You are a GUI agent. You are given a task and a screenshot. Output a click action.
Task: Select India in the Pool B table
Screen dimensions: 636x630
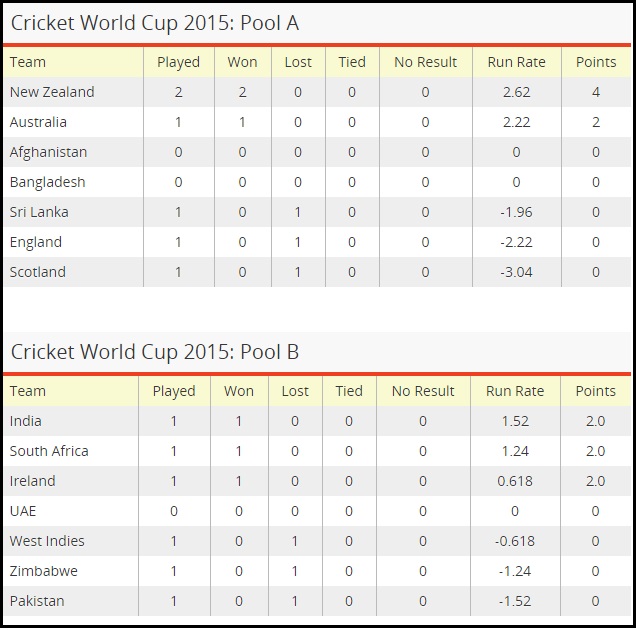coord(26,421)
